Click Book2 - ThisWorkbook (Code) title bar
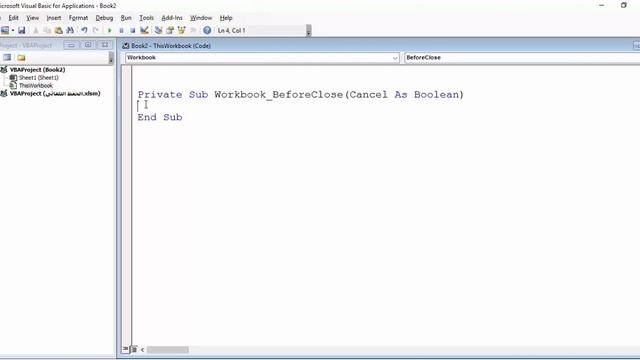 click(x=171, y=46)
